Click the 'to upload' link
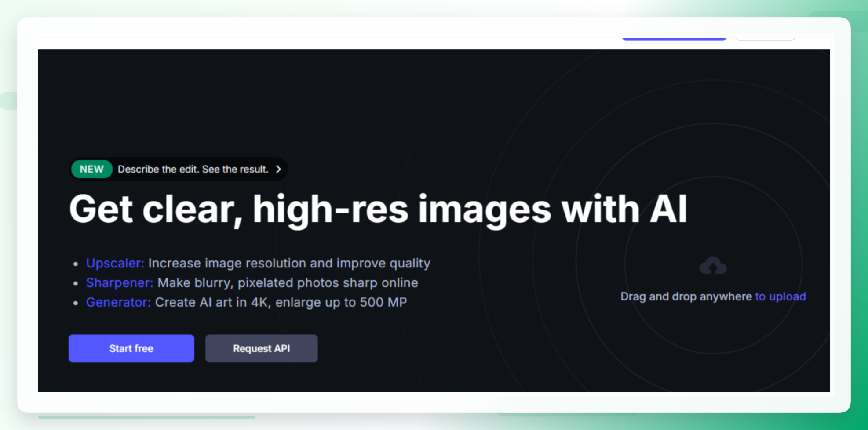Image resolution: width=868 pixels, height=430 pixels. (x=780, y=296)
